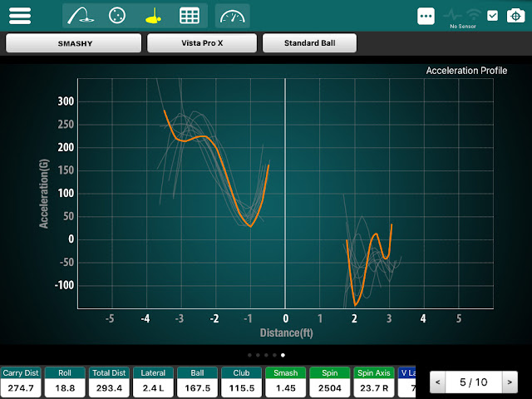Open the SMASHY player selector
Viewport: 532px width, 399px height.
coord(74,43)
